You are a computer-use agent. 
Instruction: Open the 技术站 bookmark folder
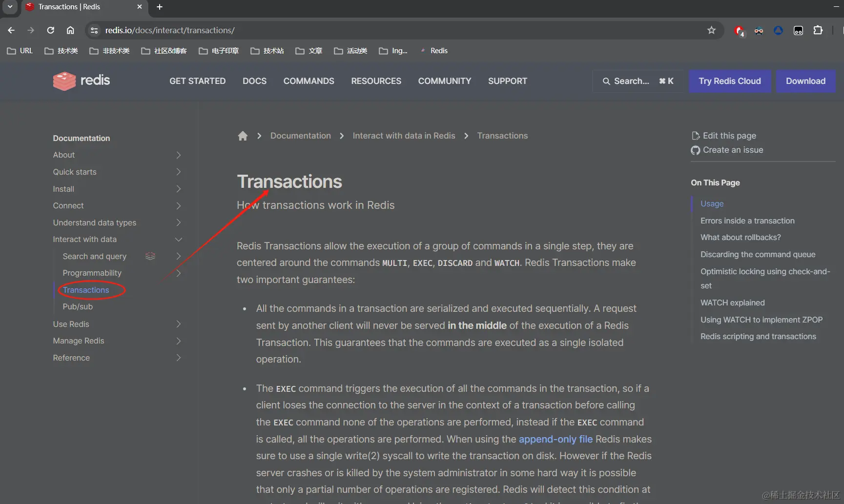(267, 51)
